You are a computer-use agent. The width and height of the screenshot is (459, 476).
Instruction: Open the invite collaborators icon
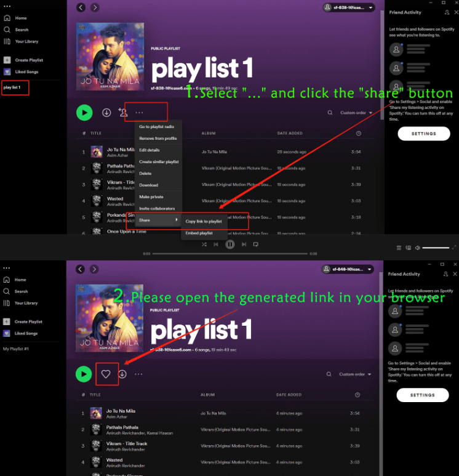pyautogui.click(x=123, y=112)
